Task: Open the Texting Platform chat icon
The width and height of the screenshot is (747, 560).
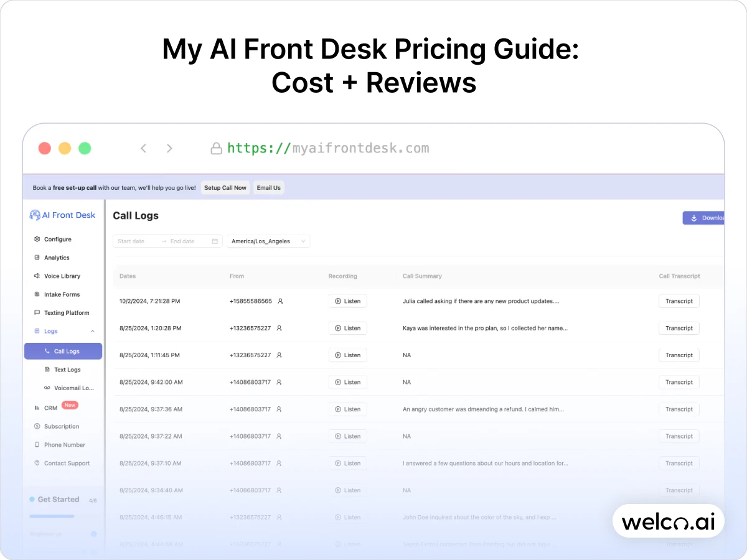Action: (38, 312)
